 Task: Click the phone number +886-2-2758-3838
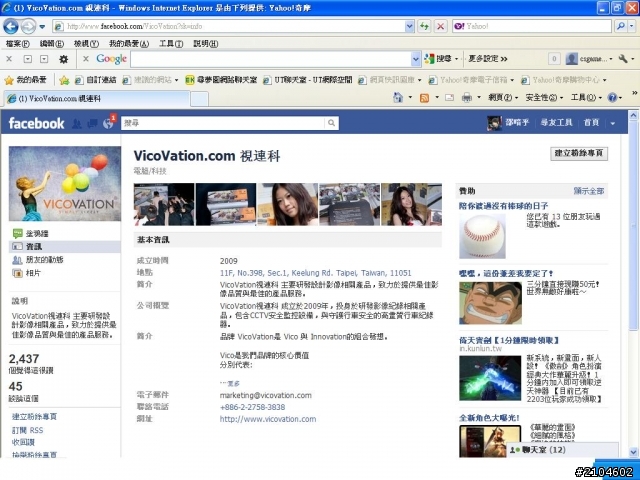[x=252, y=407]
